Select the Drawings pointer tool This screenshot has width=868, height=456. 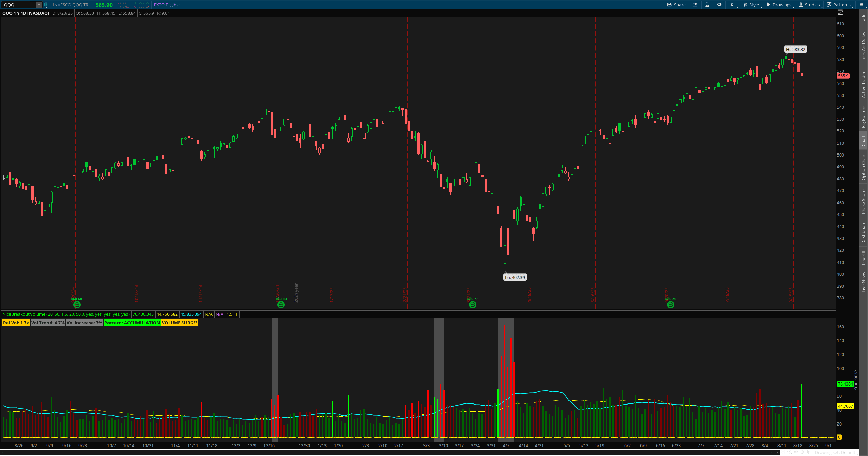click(x=768, y=5)
